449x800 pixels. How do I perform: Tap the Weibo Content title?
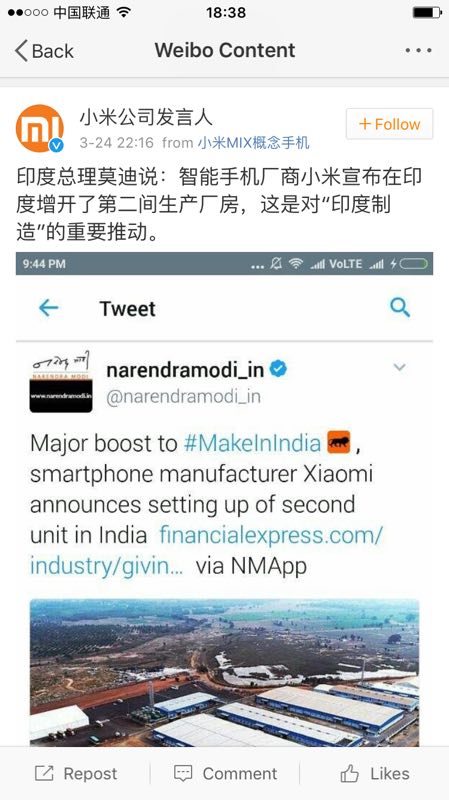point(225,50)
